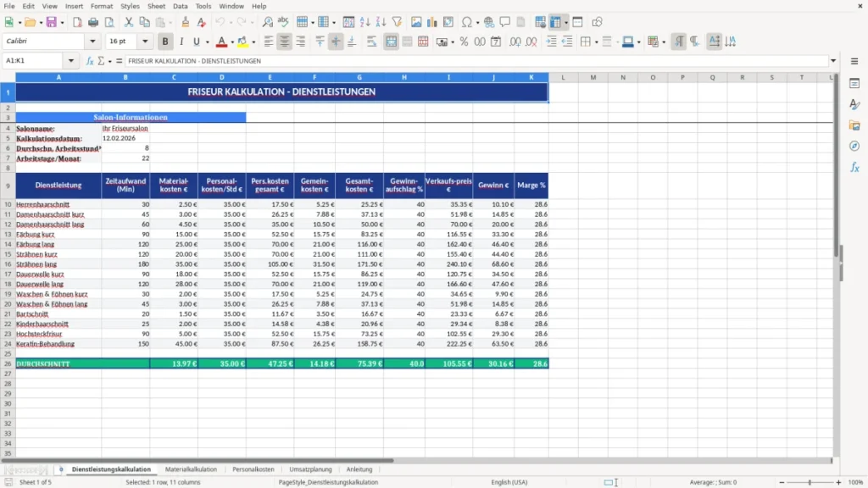Viewport: 868px width, 488px height.
Task: Click Increase Indent icon
Action: coord(551,42)
